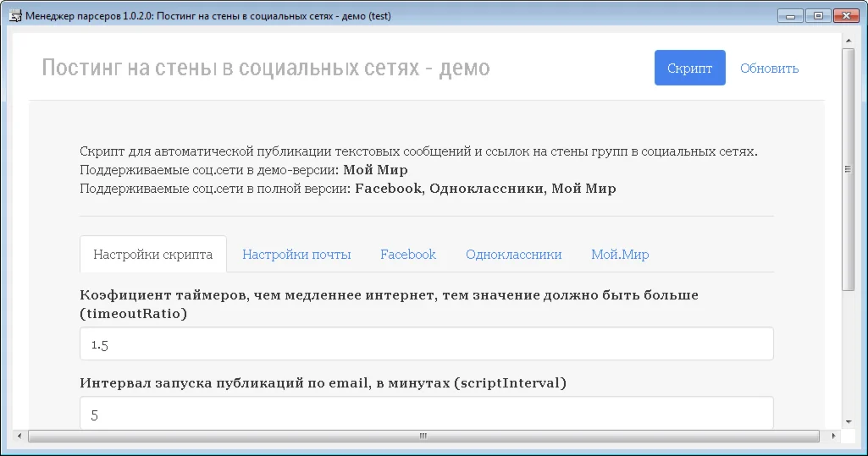Click the vertical scrollbar thumb
The image size is (868, 456).
point(848,169)
